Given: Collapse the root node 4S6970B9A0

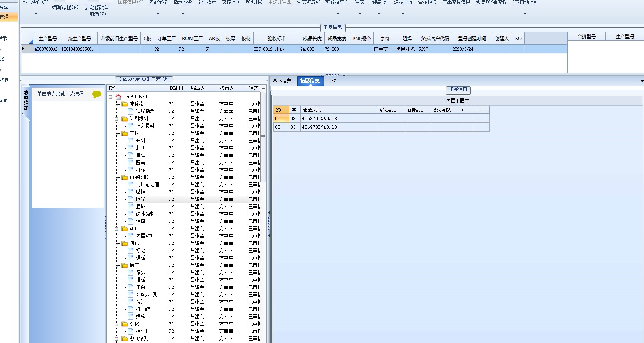Looking at the screenshot, I should coord(111,97).
